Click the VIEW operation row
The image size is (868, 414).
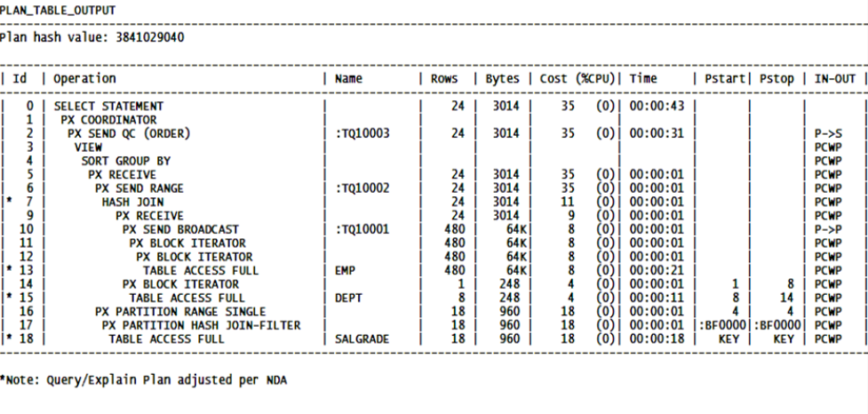click(x=88, y=147)
